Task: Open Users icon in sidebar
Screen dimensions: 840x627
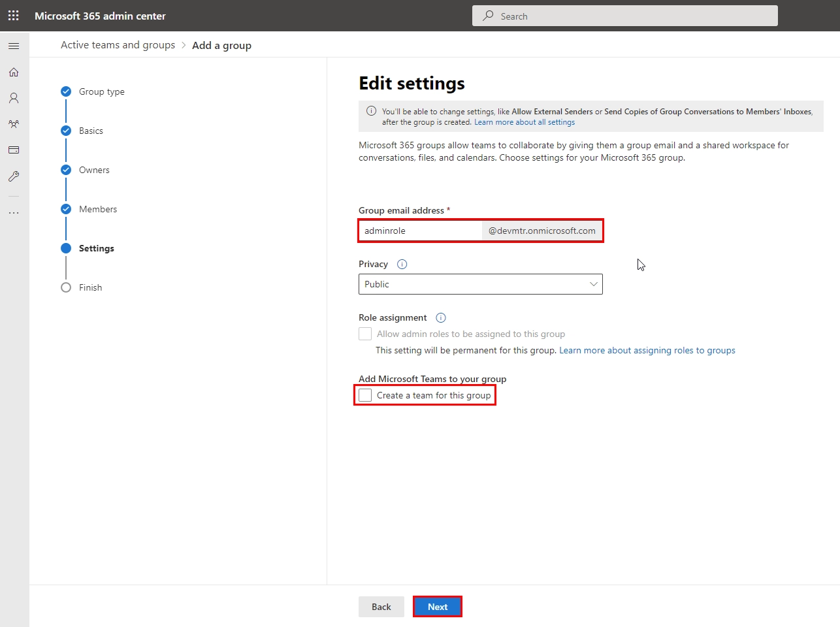Action: click(x=14, y=98)
